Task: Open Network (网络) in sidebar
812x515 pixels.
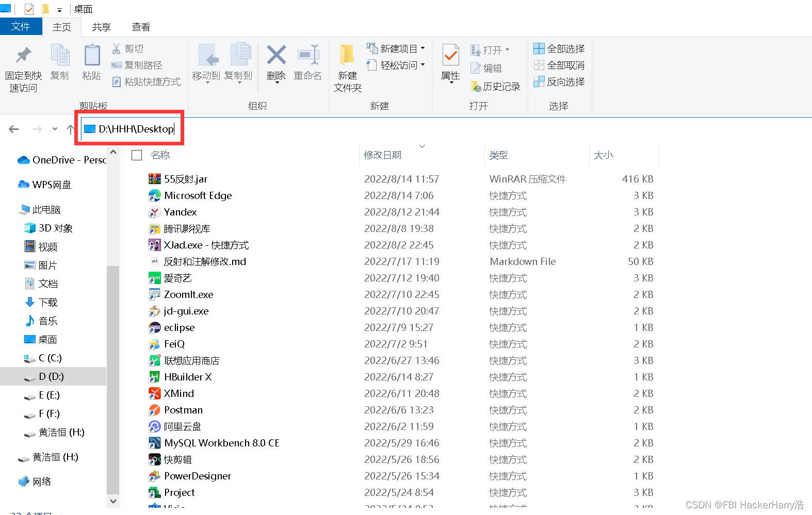Action: pos(35,481)
